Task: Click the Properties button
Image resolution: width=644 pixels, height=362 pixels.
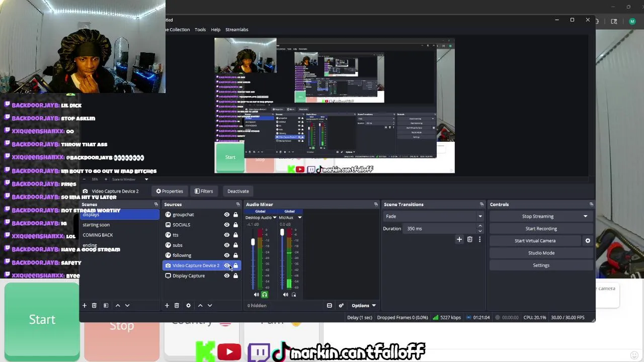Action: click(x=170, y=191)
